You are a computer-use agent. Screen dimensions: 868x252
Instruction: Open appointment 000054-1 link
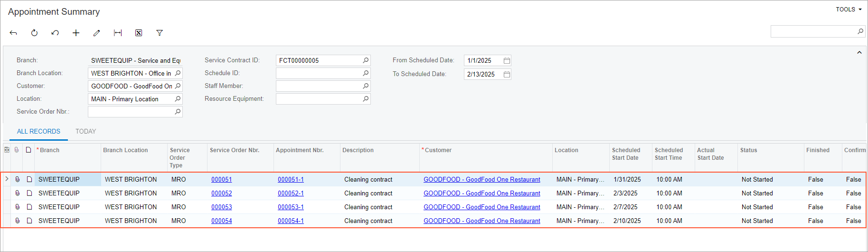pyautogui.click(x=291, y=221)
